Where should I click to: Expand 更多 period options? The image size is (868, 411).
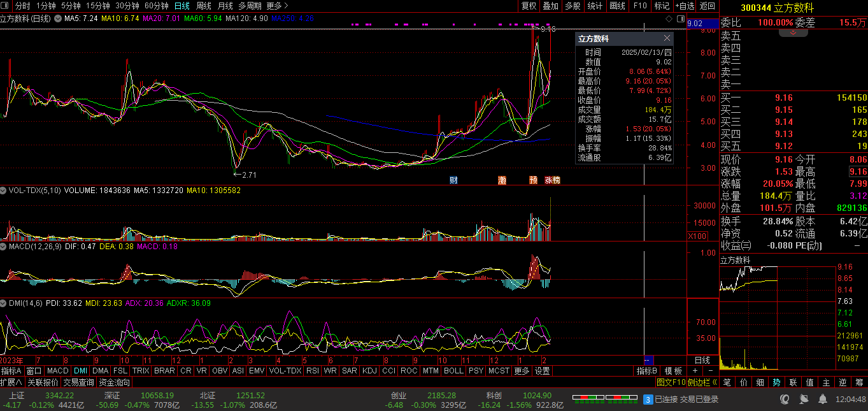[276, 6]
